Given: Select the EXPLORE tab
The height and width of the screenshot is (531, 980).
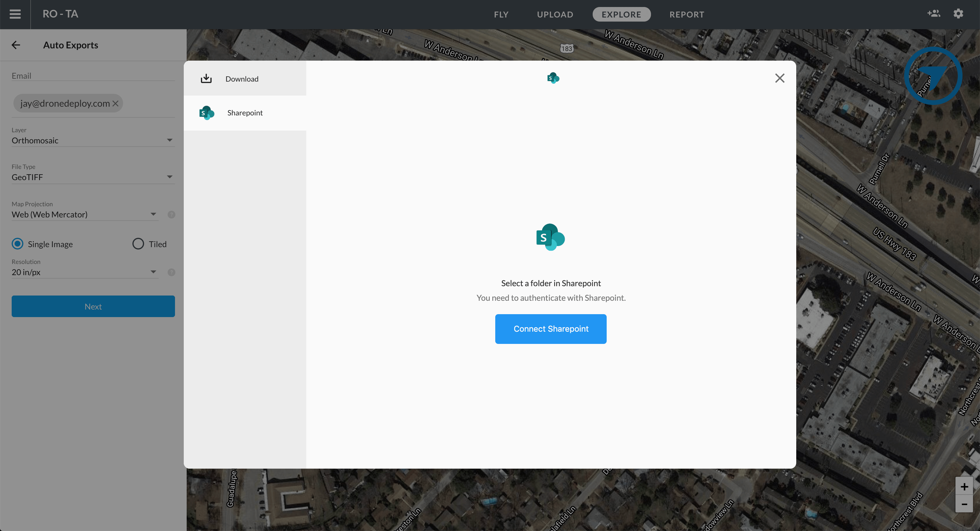Looking at the screenshot, I should pyautogui.click(x=621, y=15).
